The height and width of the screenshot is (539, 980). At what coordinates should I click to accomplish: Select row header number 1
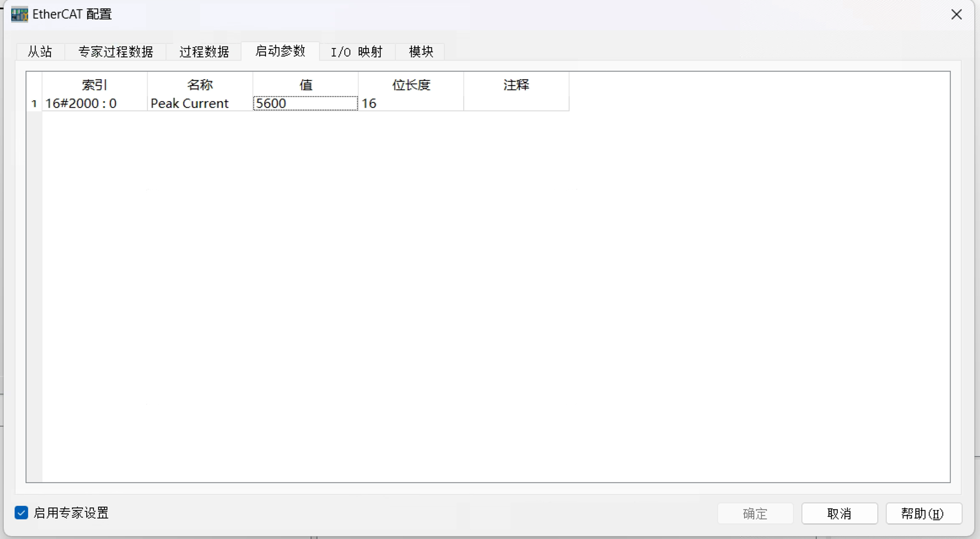coord(34,103)
